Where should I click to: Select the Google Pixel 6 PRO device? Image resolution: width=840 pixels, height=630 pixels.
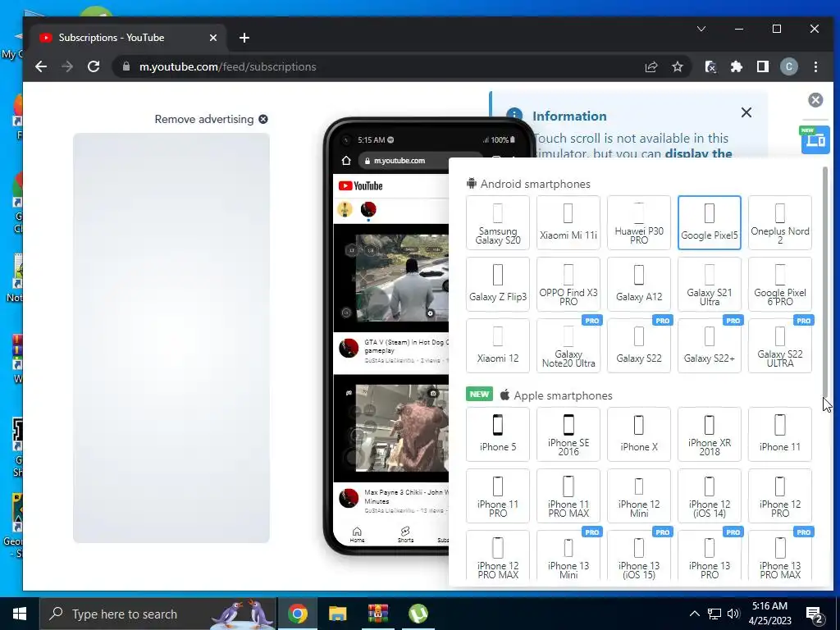(x=780, y=285)
